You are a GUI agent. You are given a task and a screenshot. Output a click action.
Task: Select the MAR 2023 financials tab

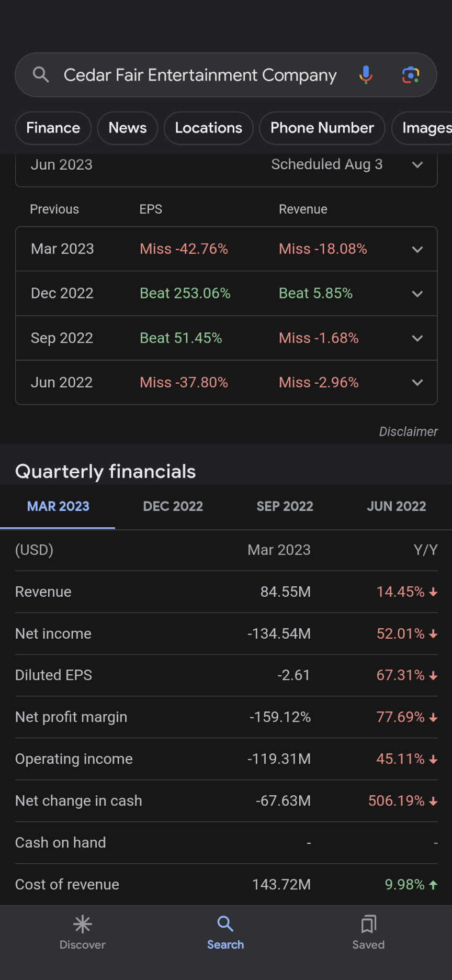pyautogui.click(x=58, y=506)
